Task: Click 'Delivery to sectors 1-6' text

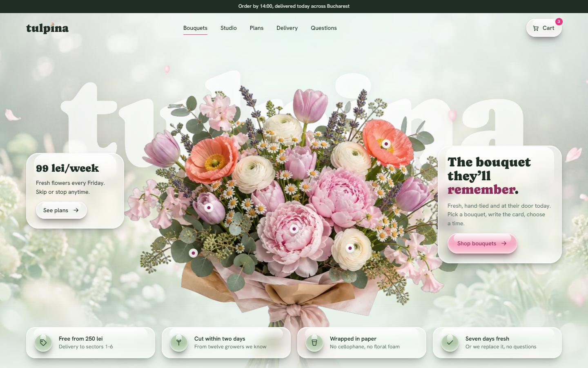Action: (86, 347)
